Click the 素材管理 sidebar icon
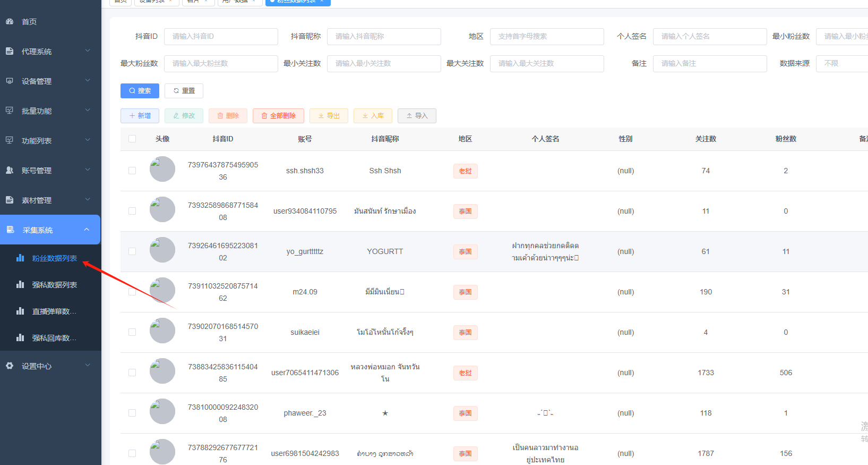Viewport: 868px width, 465px height. (10, 200)
